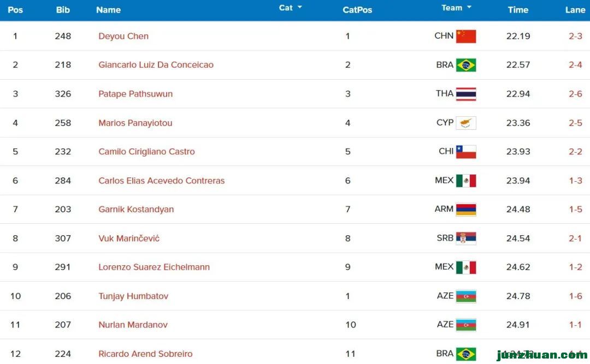The width and height of the screenshot is (590, 364).
Task: Click Brazil flag beside Giancarlo's row
Action: pyautogui.click(x=466, y=65)
